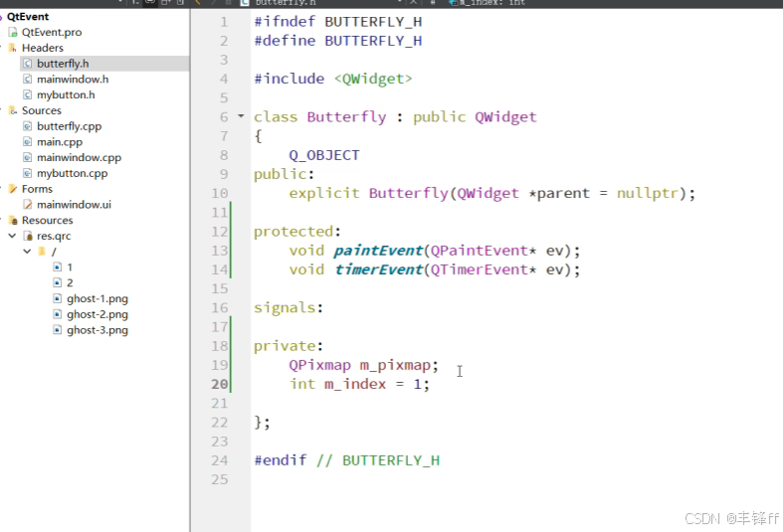Click the mainwindow.ui form file icon

point(28,205)
